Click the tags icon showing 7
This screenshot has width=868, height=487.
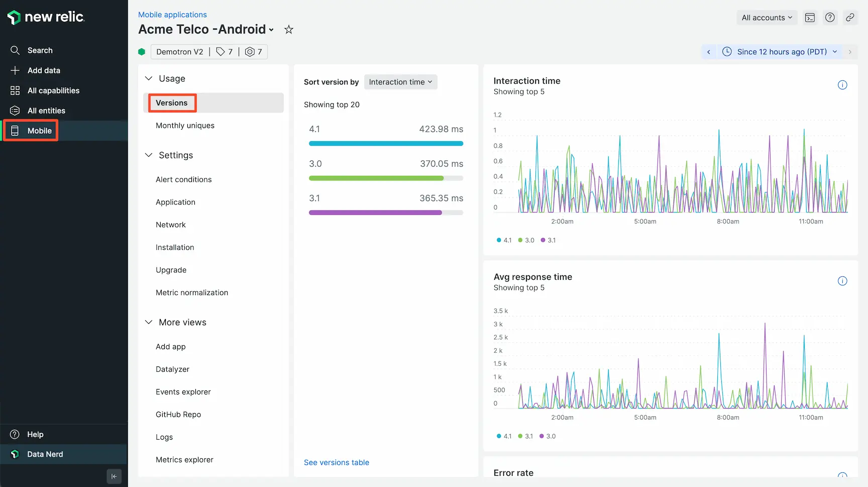pos(224,52)
